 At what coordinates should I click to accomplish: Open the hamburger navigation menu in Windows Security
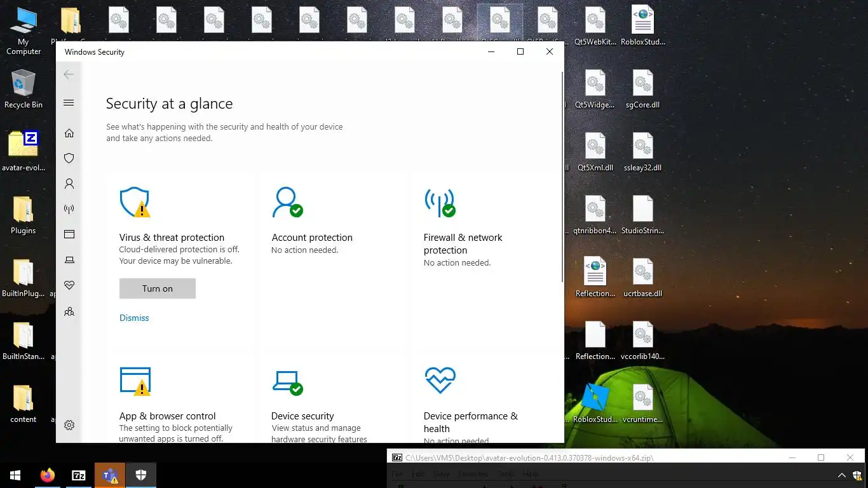pos(69,103)
